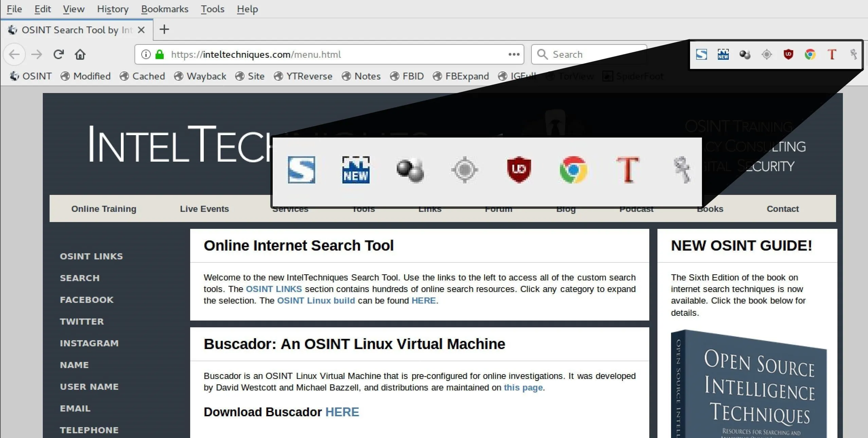Open the File menu

pyautogui.click(x=14, y=9)
